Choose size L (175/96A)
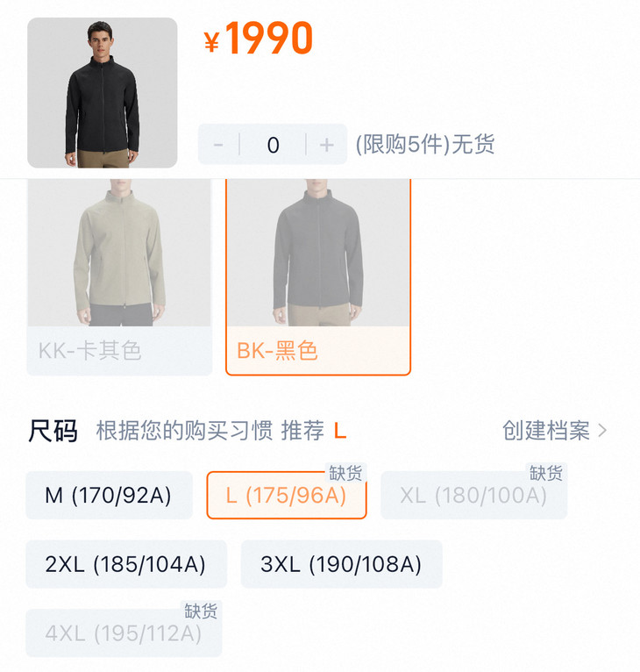Screen dimensions: 640x672 pos(287,496)
